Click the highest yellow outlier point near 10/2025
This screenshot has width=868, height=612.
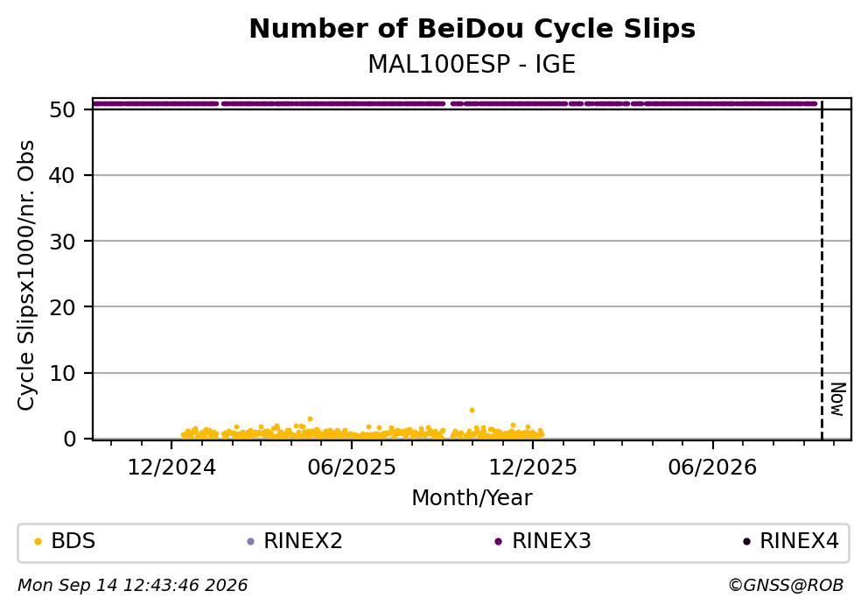(x=472, y=411)
